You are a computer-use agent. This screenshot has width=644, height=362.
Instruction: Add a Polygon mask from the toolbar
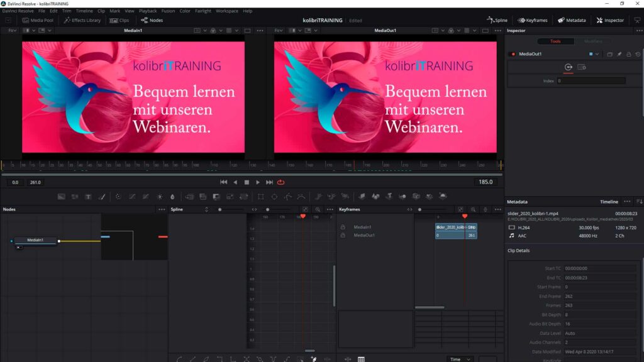pos(287,197)
